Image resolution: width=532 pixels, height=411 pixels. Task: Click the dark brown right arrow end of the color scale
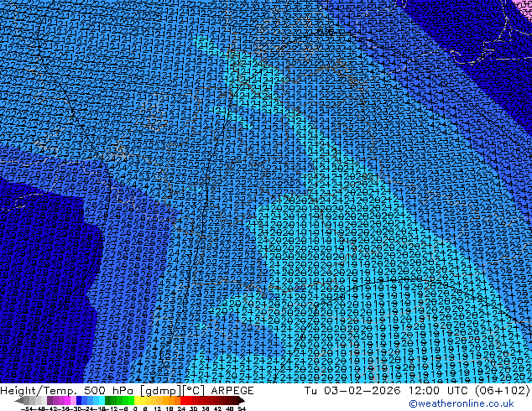[x=241, y=400]
